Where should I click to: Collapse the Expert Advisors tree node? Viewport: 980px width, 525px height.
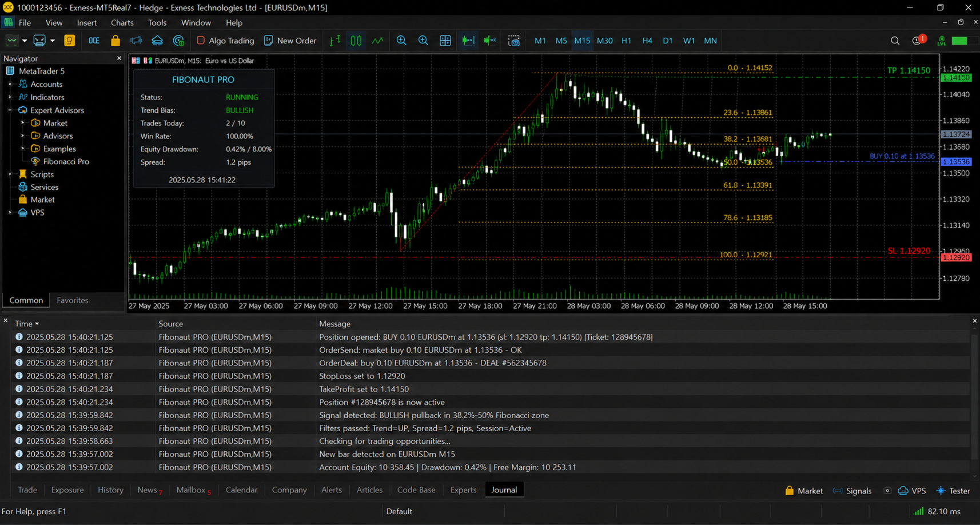tap(10, 110)
